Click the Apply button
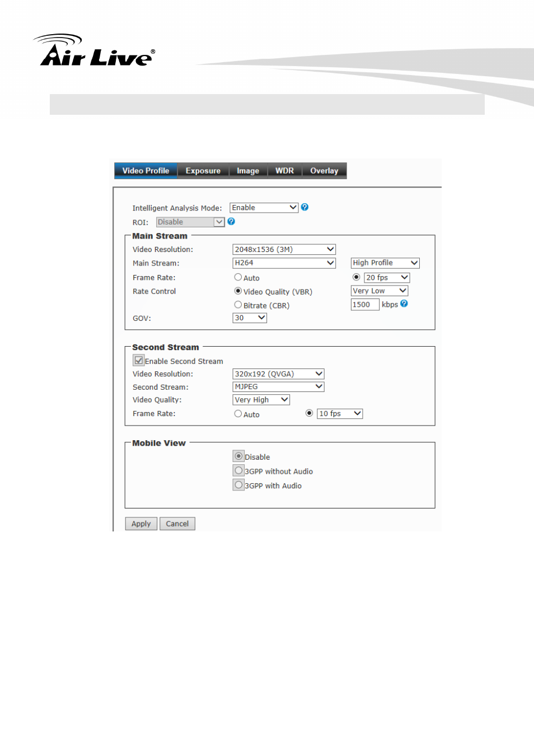The width and height of the screenshot is (534, 756). click(x=141, y=524)
